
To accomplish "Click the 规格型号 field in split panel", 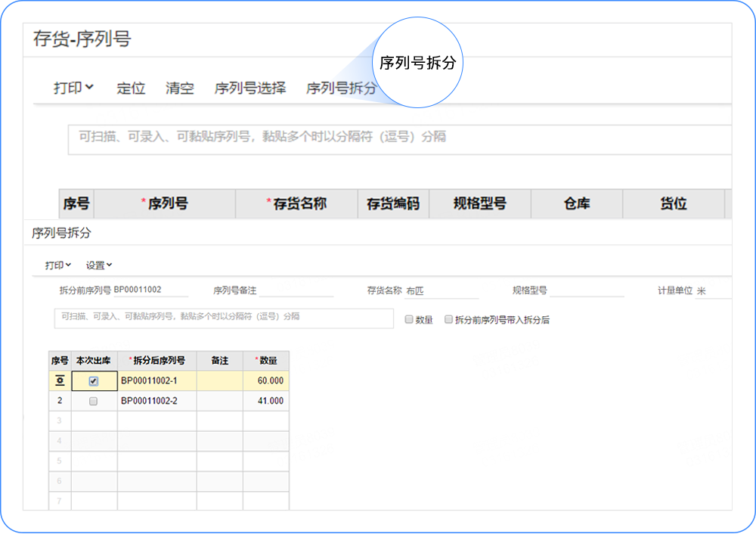I will 587,290.
